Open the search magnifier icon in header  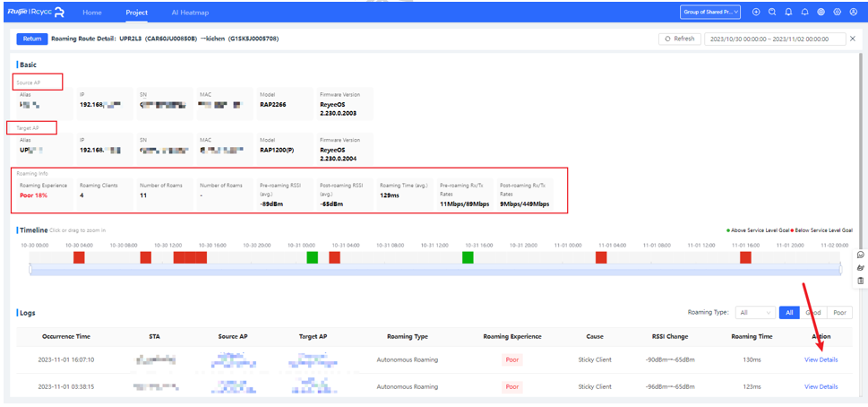point(772,13)
